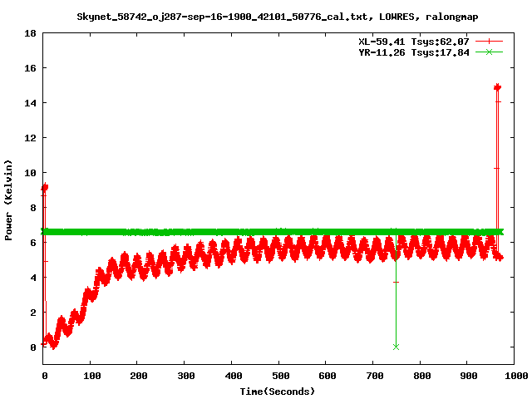Click the y-axis tick label 4
The width and height of the screenshot is (532, 399).
(33, 278)
